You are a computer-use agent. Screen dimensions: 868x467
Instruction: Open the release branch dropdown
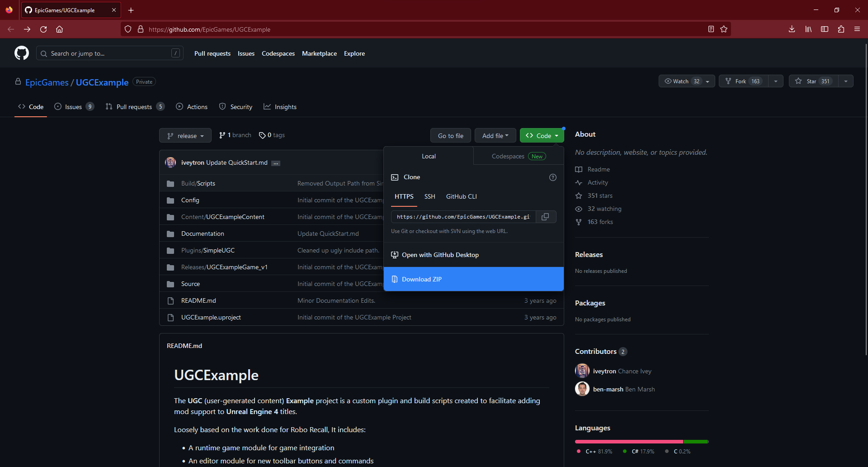click(185, 136)
